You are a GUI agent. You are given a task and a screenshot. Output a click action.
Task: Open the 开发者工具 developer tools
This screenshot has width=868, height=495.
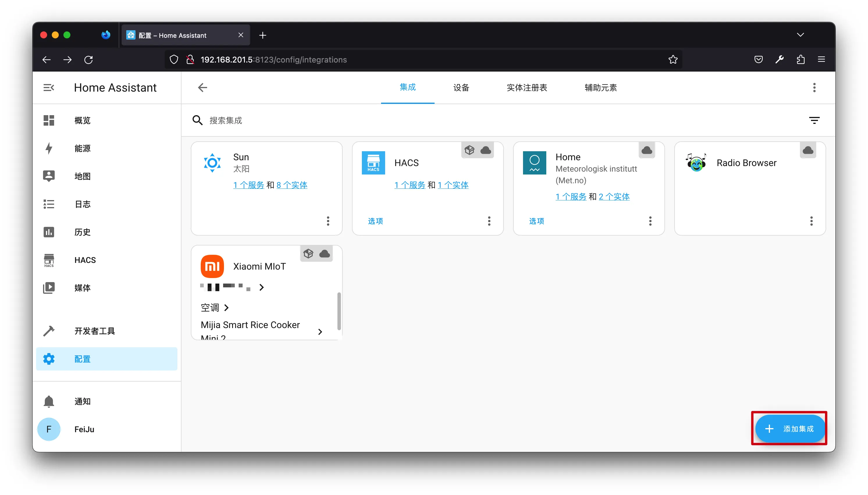click(x=95, y=331)
